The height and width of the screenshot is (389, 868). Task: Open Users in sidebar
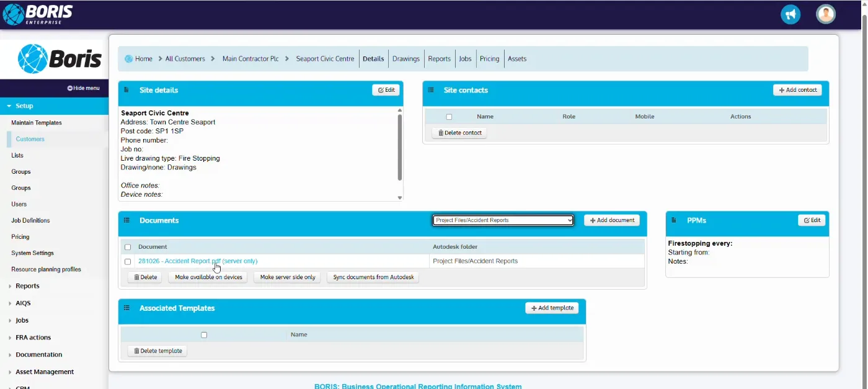[x=19, y=204]
